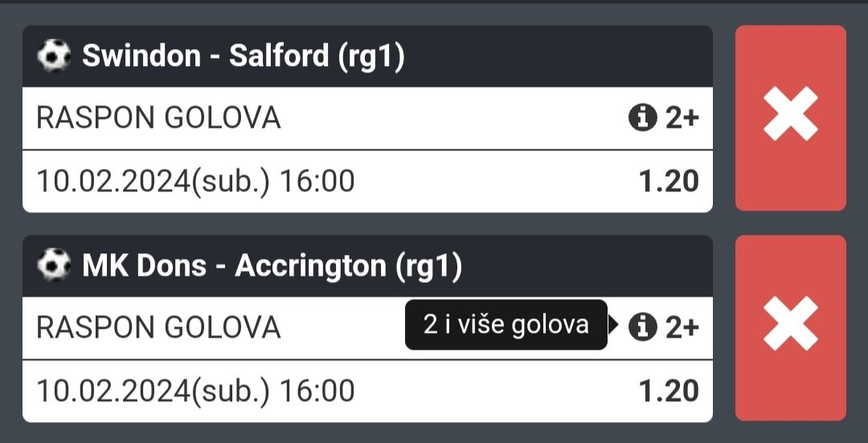Select the 2+ pick for MK Dons - Accrington
Image resolution: width=868 pixels, height=443 pixels.
coord(682,327)
